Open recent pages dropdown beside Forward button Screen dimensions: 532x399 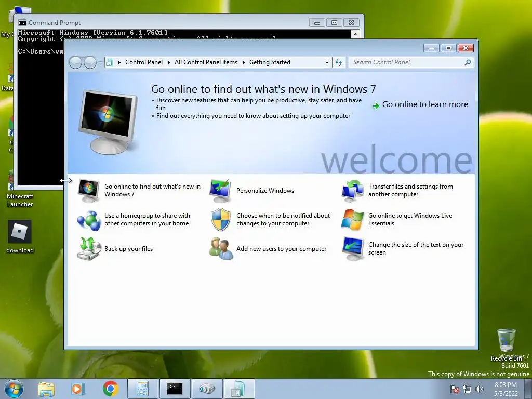coord(100,62)
